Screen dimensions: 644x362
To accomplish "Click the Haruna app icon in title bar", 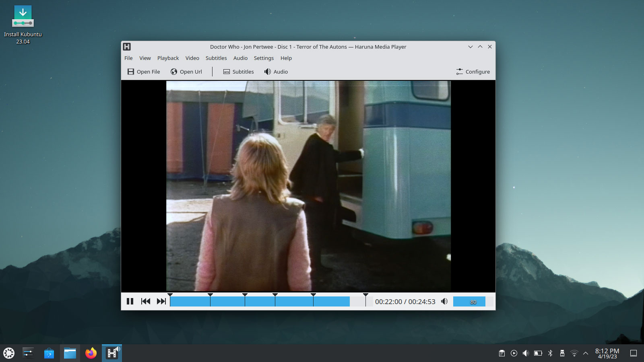I will tap(127, 47).
